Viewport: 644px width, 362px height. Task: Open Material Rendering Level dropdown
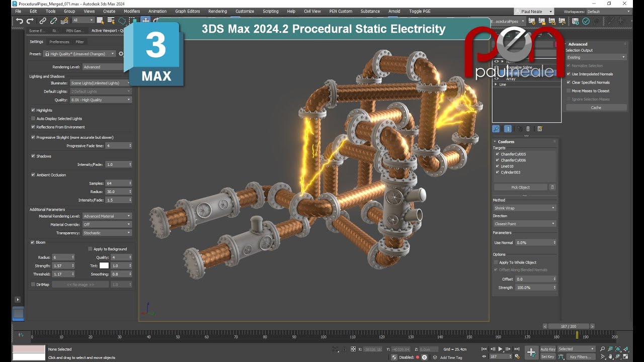point(107,216)
